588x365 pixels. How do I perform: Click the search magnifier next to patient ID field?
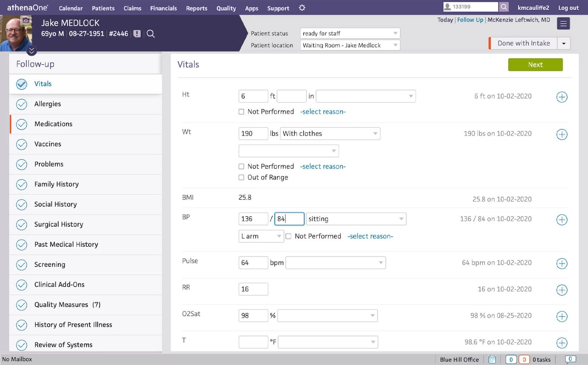point(504,7)
